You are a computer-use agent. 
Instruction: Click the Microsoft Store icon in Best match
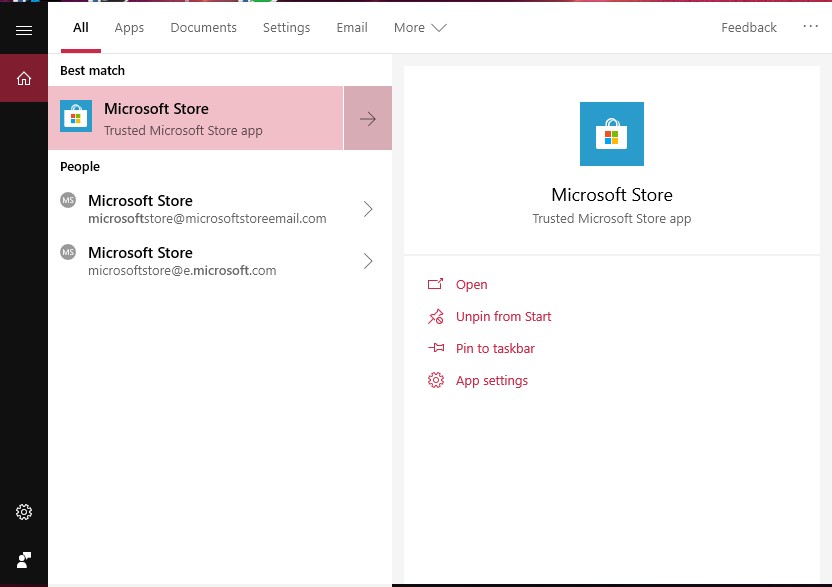click(76, 116)
